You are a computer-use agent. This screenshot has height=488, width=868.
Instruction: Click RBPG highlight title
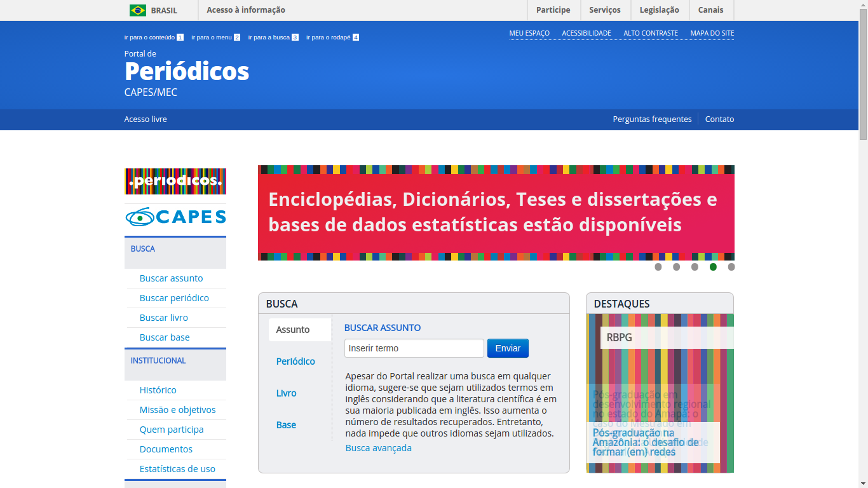[x=620, y=337]
